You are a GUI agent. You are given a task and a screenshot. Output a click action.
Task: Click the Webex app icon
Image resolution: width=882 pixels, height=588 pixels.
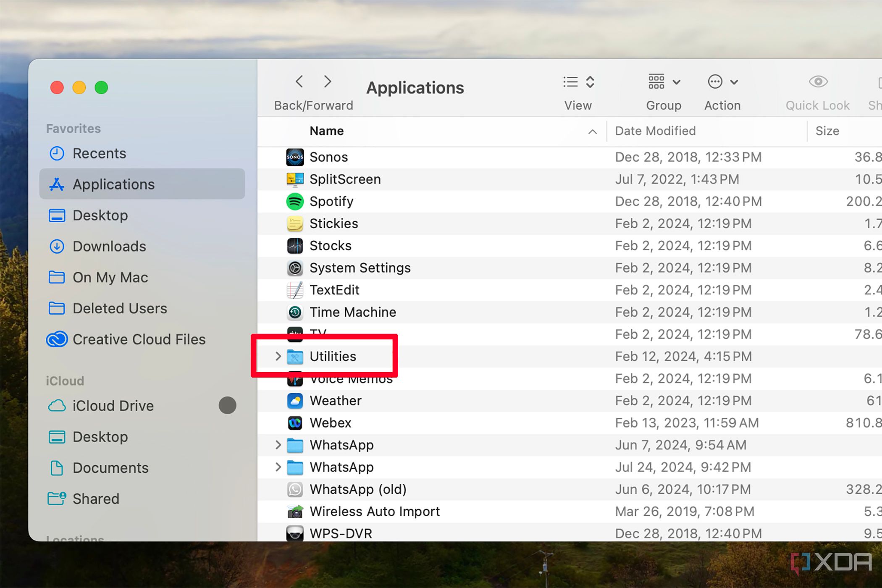(x=295, y=423)
